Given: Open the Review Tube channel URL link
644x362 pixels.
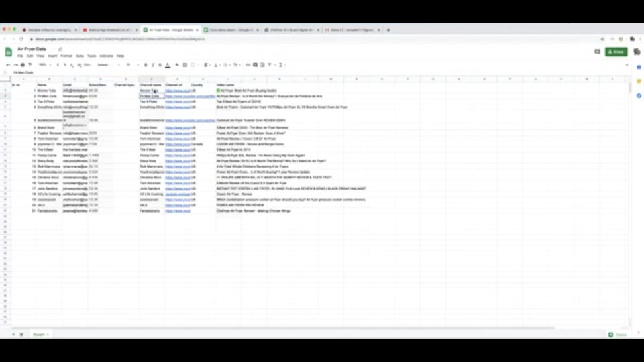Looking at the screenshot, I should [177, 90].
